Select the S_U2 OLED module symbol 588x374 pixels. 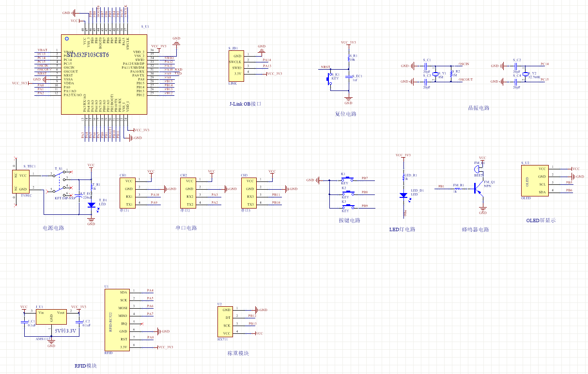535,180
